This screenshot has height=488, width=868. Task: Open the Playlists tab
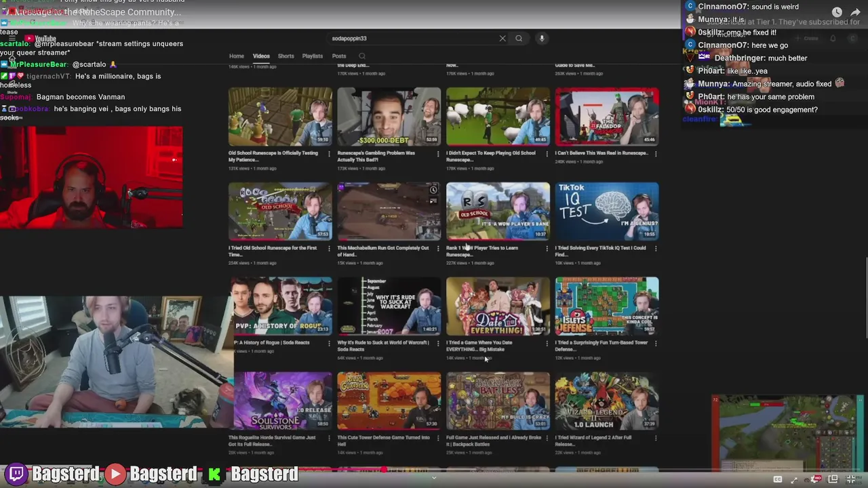[x=313, y=56]
